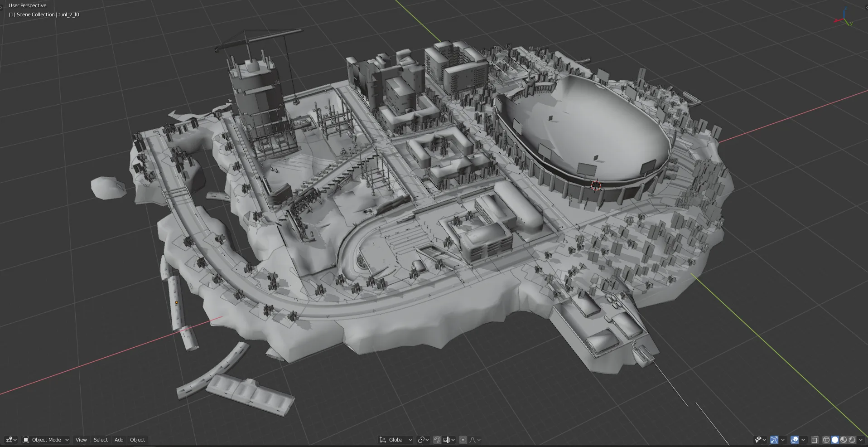The image size is (868, 447).
Task: Open the Global transform orientation dropdown
Action: coord(395,440)
